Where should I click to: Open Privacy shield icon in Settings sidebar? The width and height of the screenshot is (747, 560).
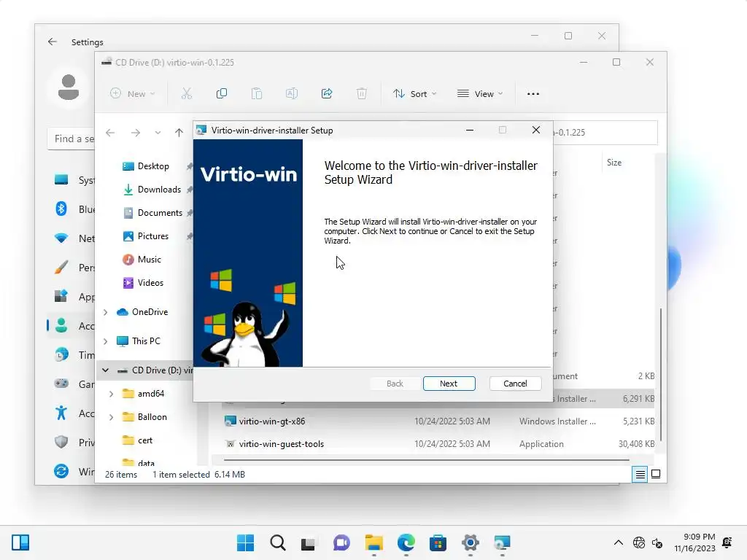point(61,441)
